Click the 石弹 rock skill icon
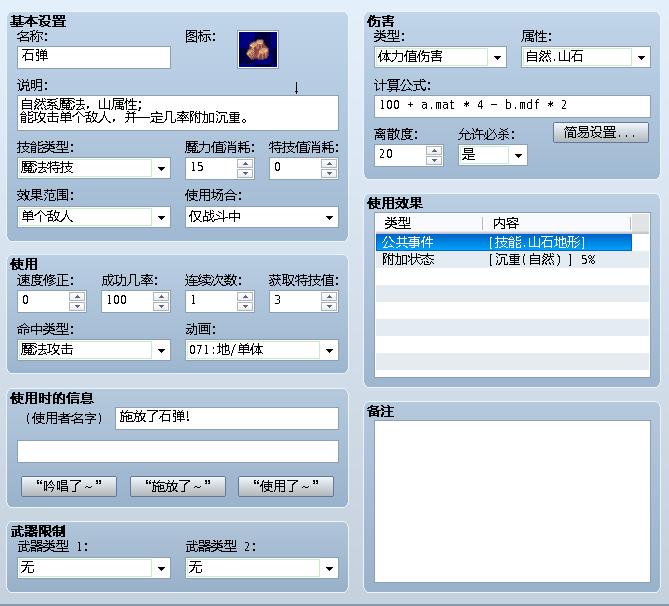 tap(258, 50)
